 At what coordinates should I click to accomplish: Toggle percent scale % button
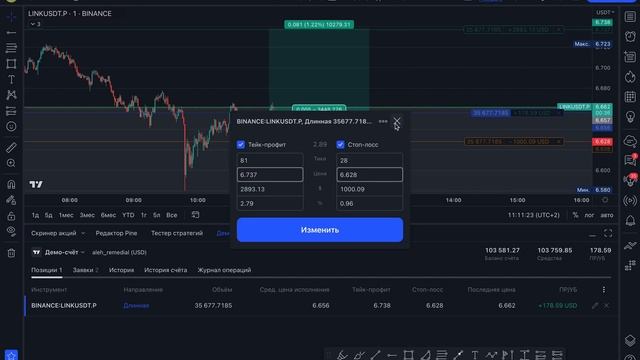coord(575,215)
